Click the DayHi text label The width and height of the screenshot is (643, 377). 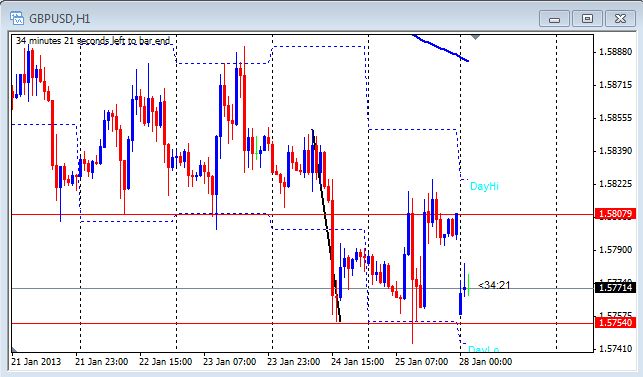coord(484,186)
